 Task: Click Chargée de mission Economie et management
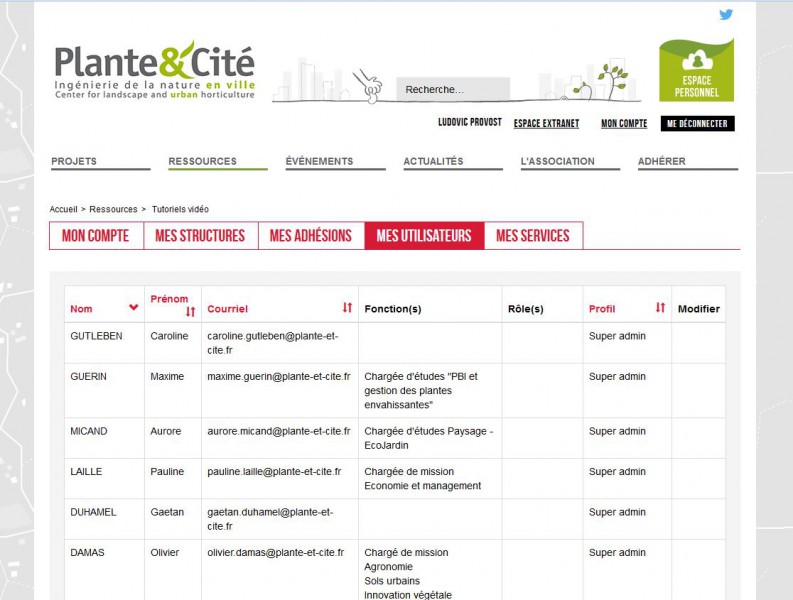point(423,479)
